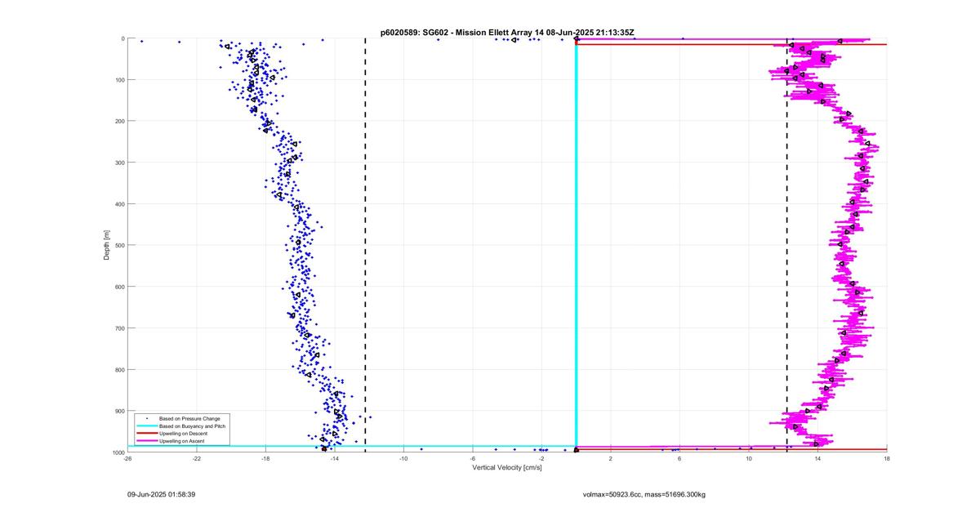Image resolution: width=980 pixels, height=508 pixels.
Task: Click the velocity axis tick '-26'
Action: coord(127,458)
